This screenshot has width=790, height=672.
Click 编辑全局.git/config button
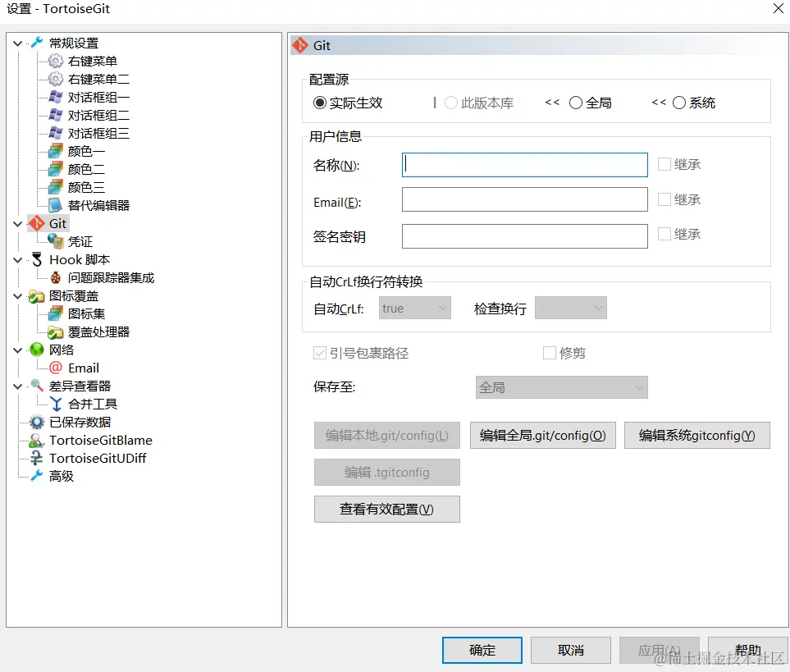[x=542, y=435]
